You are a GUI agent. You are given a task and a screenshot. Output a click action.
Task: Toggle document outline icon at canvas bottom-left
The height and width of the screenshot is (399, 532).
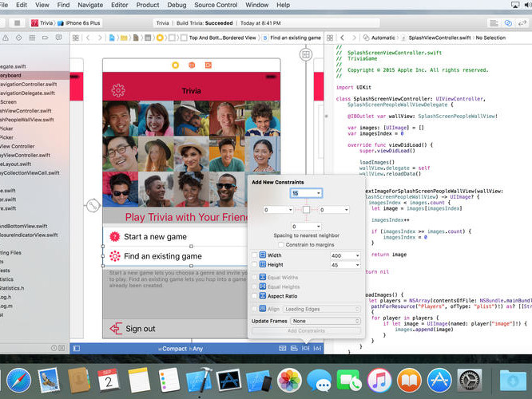pos(77,348)
